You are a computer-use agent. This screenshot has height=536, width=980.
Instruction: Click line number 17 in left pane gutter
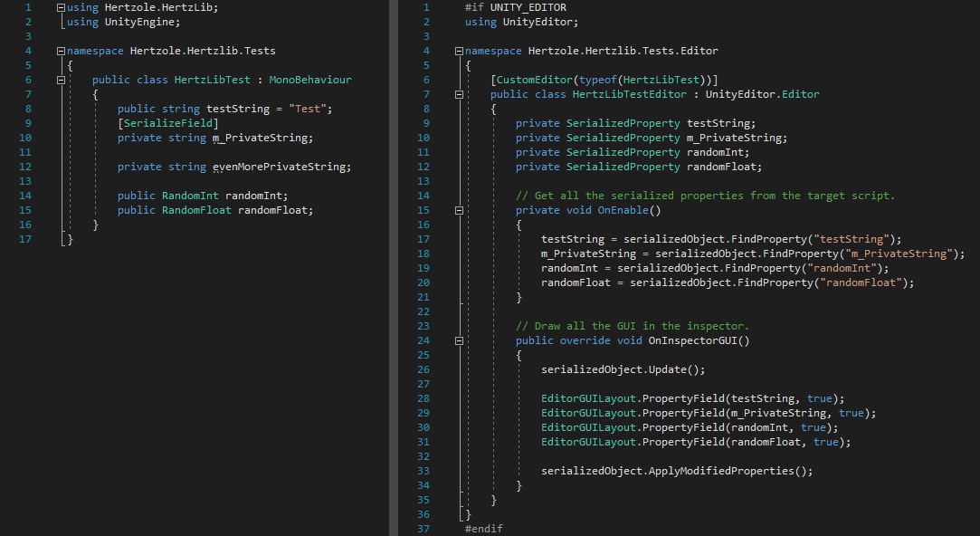coord(25,239)
